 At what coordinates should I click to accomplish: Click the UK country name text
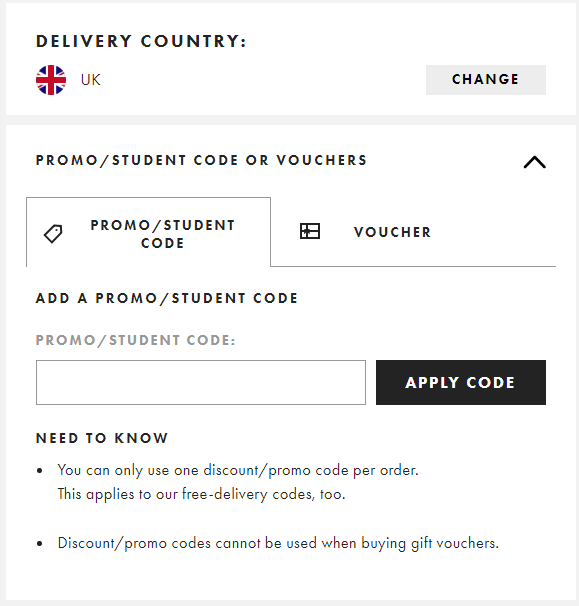point(90,80)
